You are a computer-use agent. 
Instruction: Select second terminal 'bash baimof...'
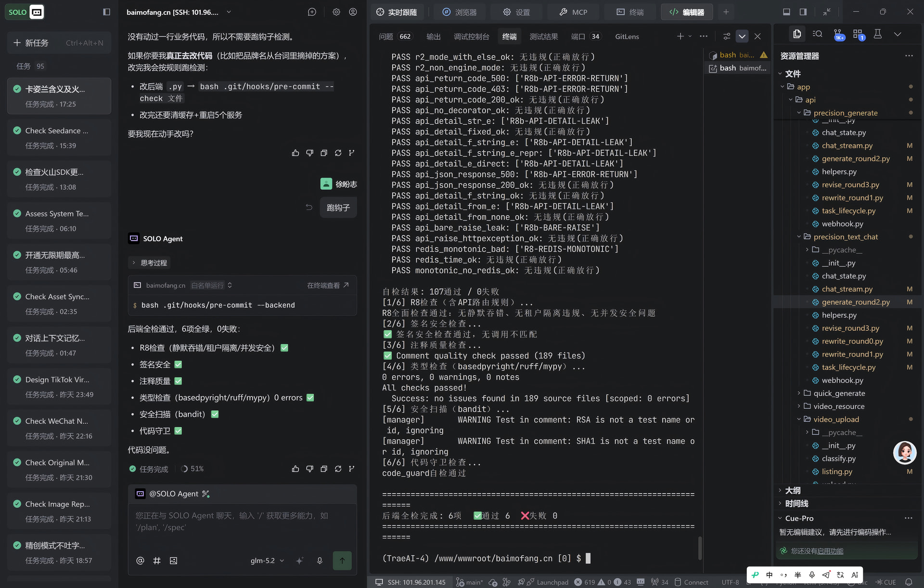tap(738, 68)
